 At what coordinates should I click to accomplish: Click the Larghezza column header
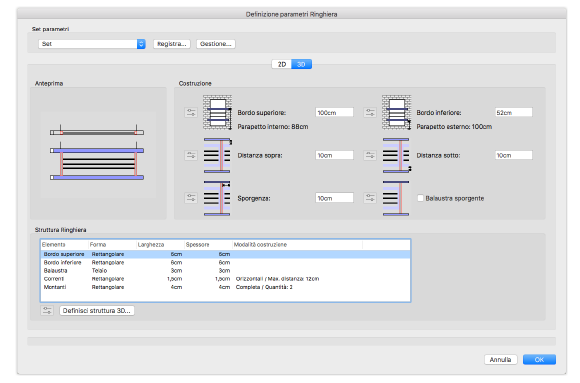[160, 245]
